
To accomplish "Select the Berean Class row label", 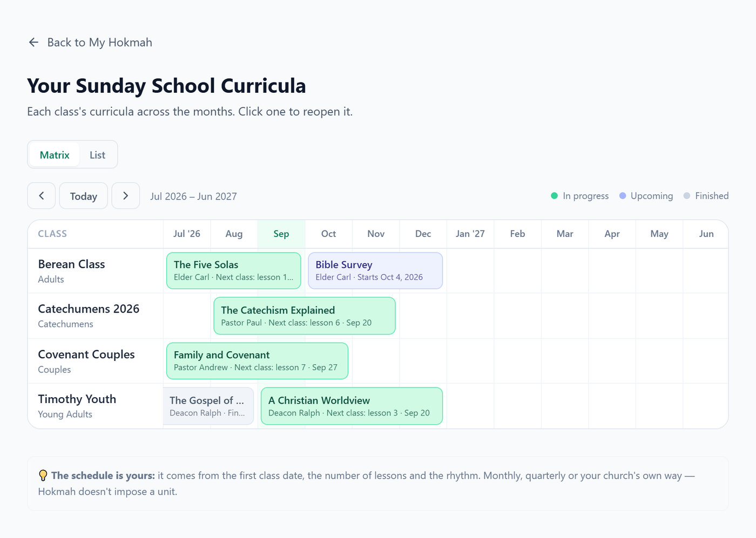I will [x=71, y=264].
